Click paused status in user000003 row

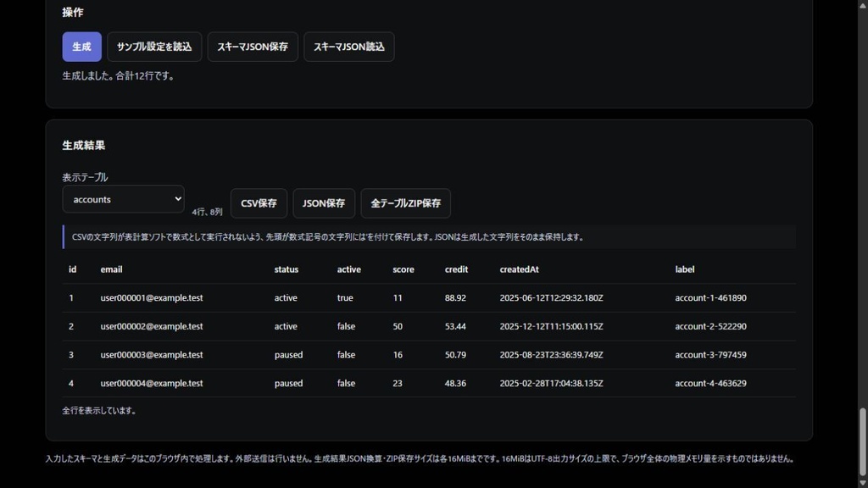pyautogui.click(x=288, y=355)
